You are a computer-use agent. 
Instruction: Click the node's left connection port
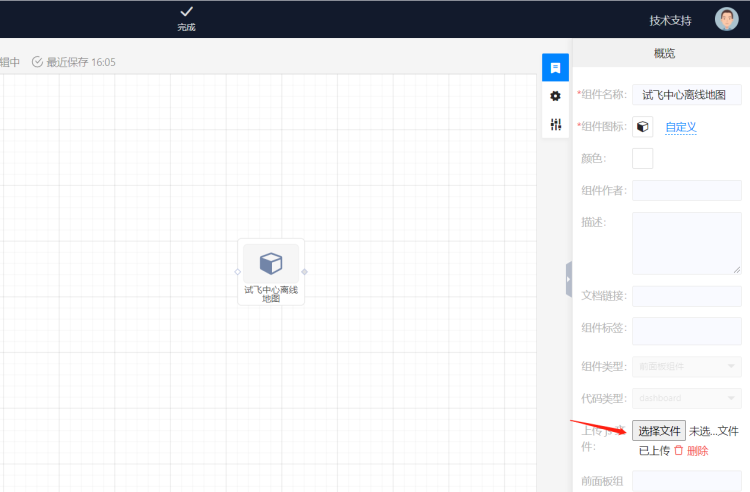(x=238, y=272)
